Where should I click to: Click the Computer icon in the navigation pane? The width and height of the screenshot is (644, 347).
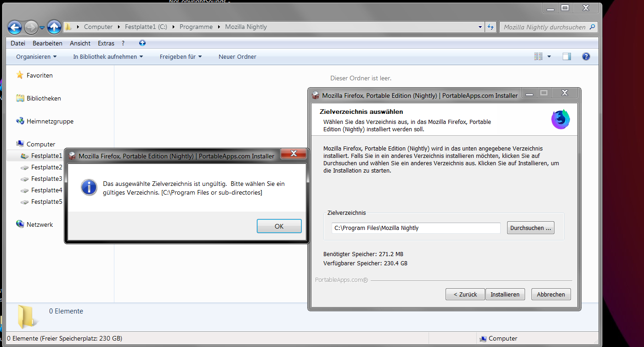(x=20, y=144)
